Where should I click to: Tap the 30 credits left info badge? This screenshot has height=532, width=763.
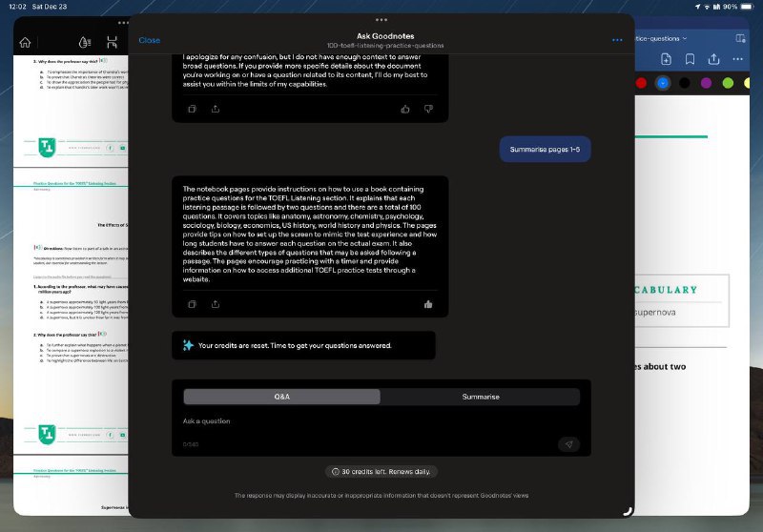point(381,471)
